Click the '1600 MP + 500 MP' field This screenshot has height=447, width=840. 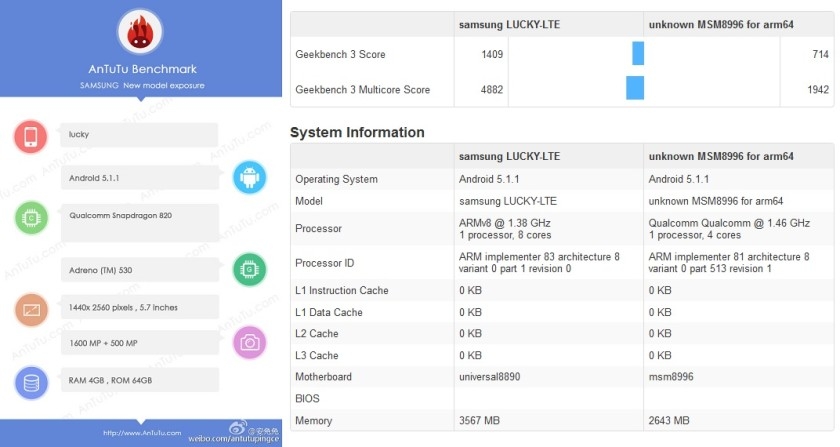[x=140, y=343]
